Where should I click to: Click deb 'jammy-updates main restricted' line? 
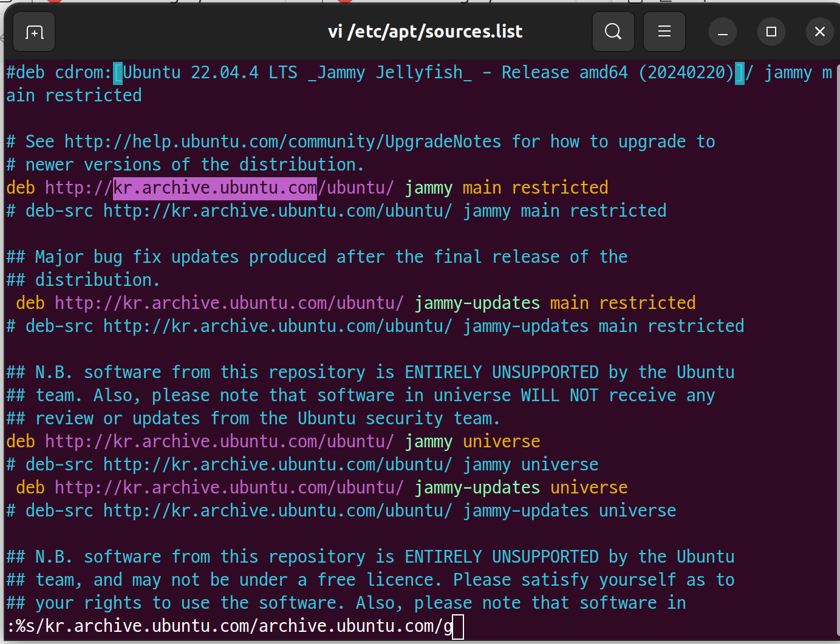(356, 303)
